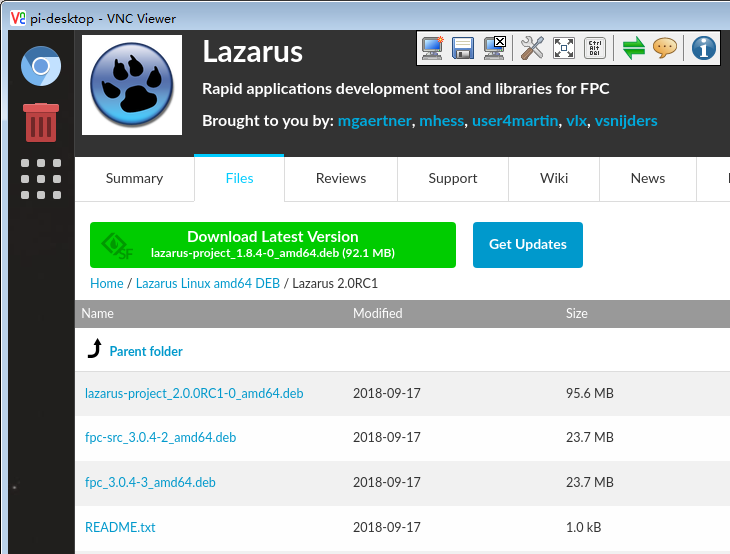Image resolution: width=730 pixels, height=554 pixels.
Task: Click the 95.6 MB size cell
Action: coord(589,393)
